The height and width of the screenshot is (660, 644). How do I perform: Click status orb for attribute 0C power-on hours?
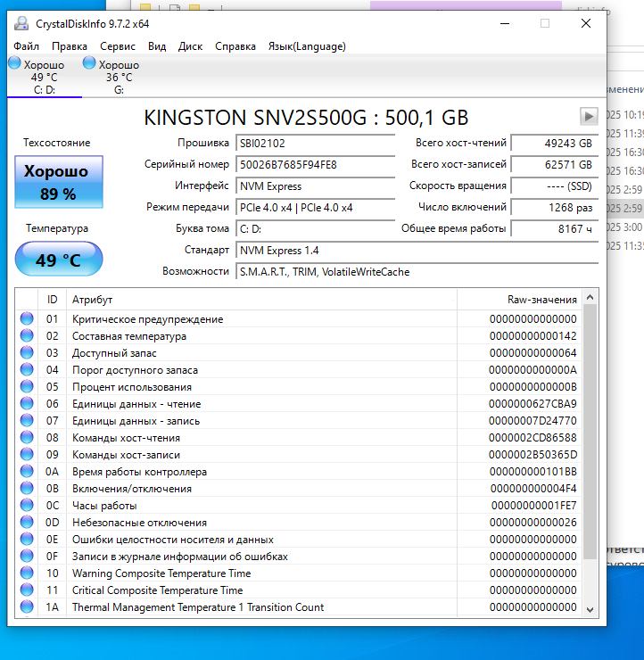[x=27, y=506]
